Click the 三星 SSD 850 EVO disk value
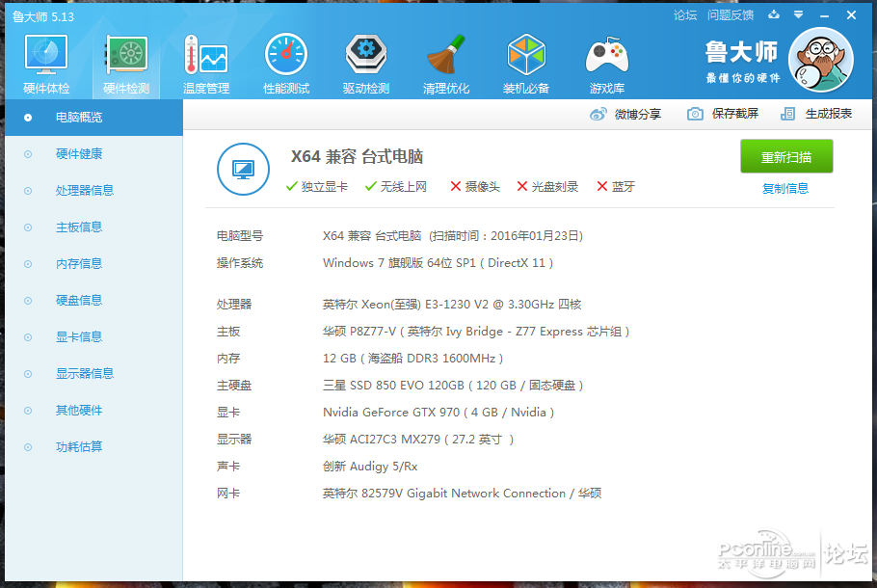This screenshot has height=588, width=877. 453,386
